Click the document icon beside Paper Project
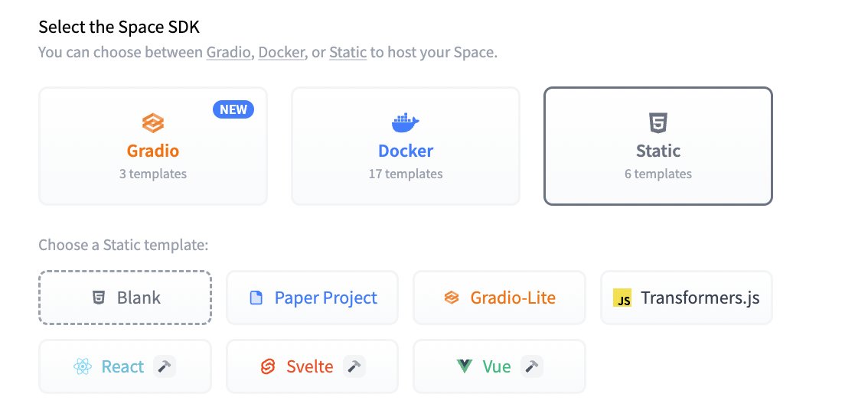 coord(256,298)
